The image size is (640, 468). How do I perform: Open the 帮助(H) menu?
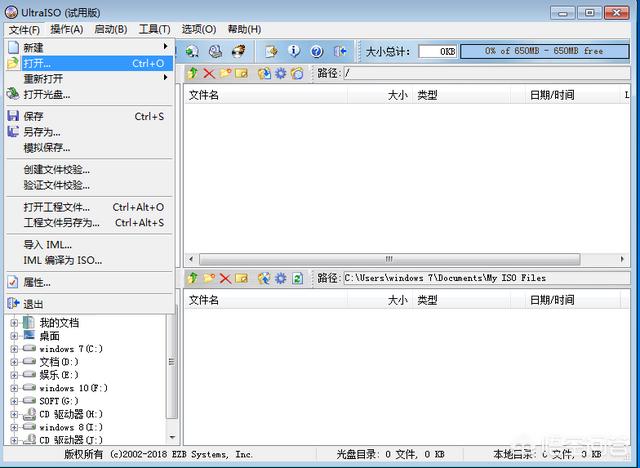(244, 29)
